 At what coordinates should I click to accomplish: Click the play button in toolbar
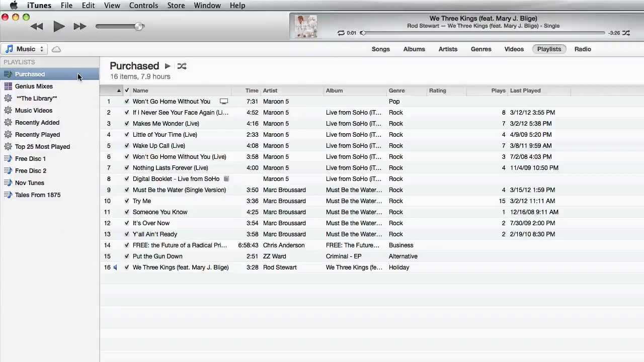click(59, 27)
